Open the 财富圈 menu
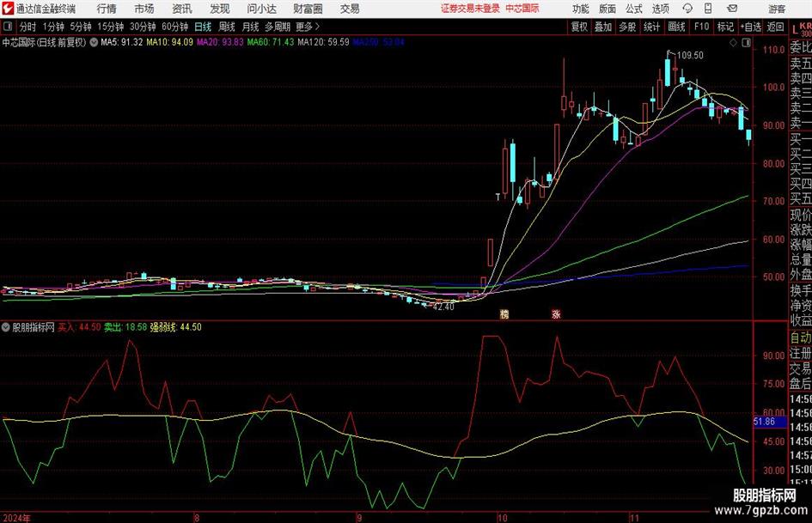This screenshot has width=812, height=523. (x=308, y=9)
